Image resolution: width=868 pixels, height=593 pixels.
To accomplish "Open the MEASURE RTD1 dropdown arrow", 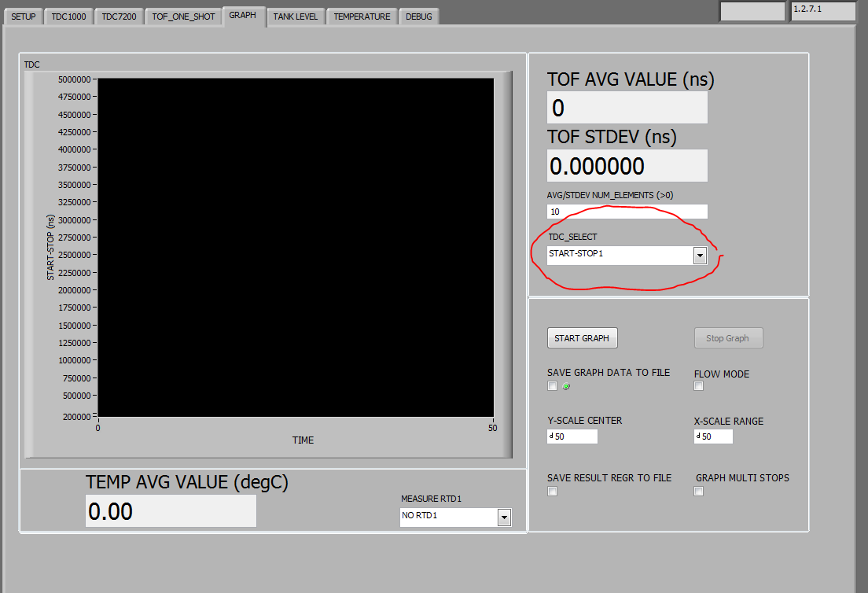I will [504, 517].
